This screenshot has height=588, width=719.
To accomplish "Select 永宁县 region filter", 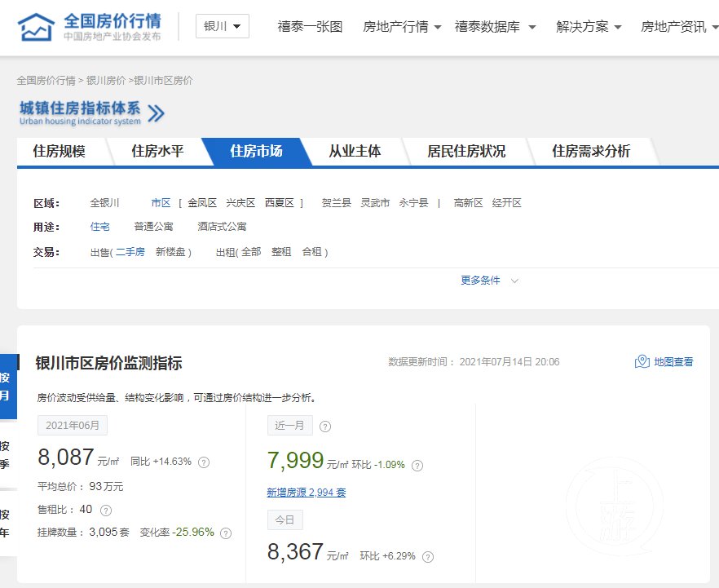I will 413,203.
